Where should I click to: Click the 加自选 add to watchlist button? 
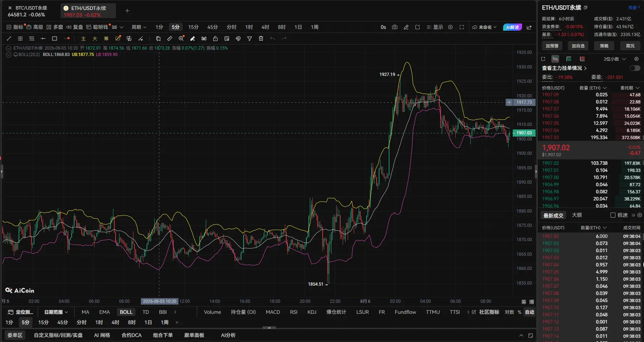tap(578, 46)
